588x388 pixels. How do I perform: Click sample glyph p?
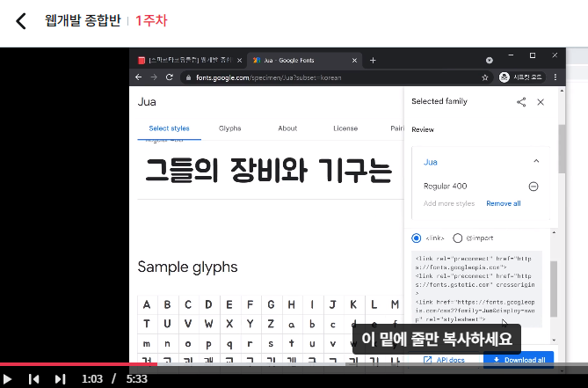pyautogui.click(x=208, y=343)
